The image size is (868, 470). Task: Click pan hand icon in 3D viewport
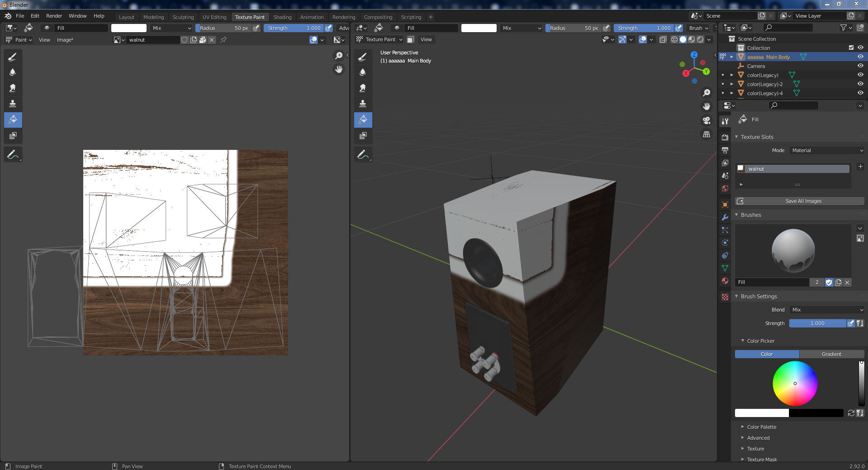tap(707, 106)
